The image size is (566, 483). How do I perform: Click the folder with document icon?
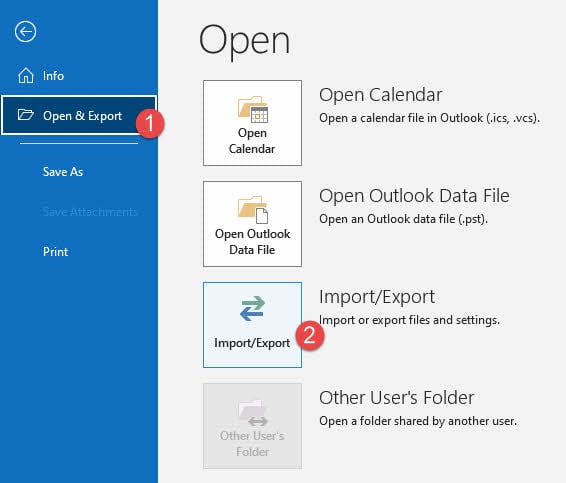pyautogui.click(x=253, y=209)
